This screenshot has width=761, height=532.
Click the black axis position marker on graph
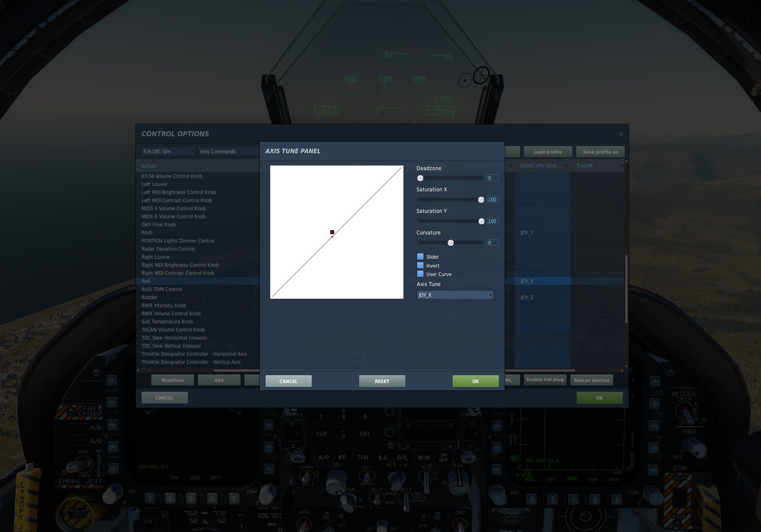click(x=332, y=232)
